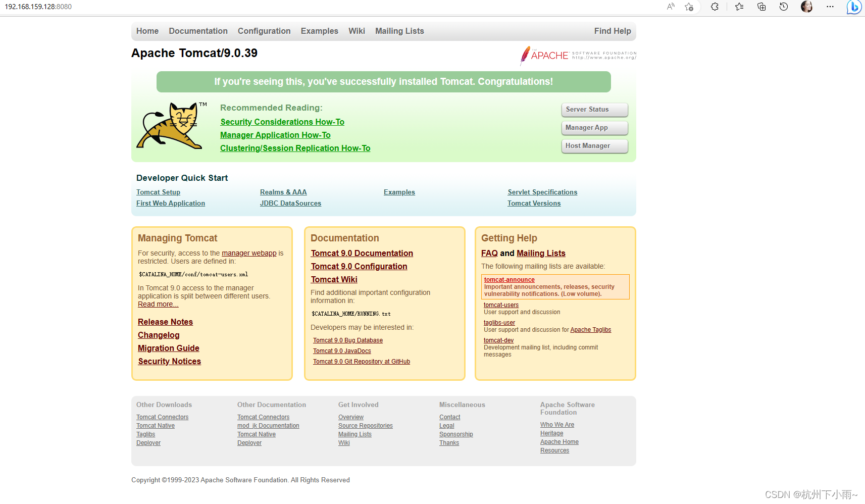Screen dimensions: 865x504
Task: Click the Host Manager button
Action: click(x=595, y=146)
